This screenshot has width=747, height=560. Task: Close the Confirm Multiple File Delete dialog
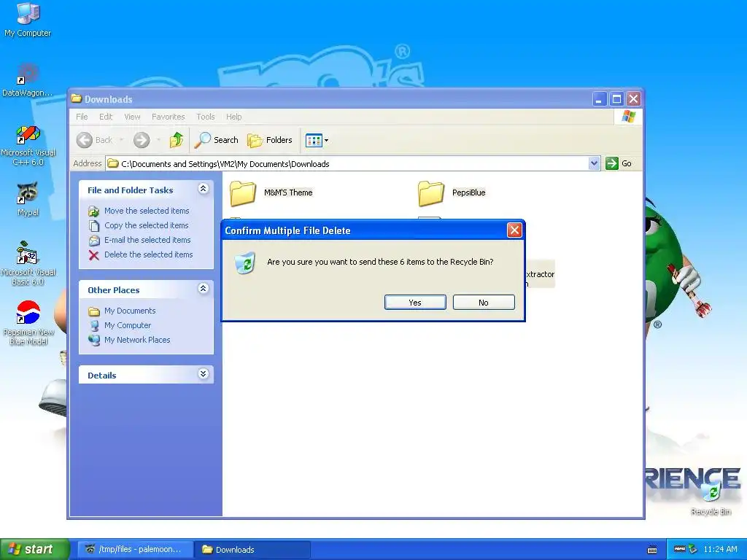pos(514,230)
